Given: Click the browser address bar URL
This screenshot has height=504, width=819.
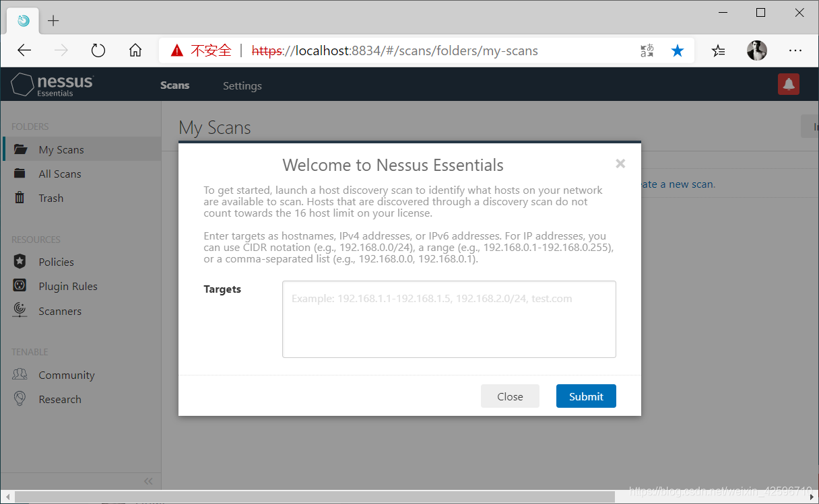Looking at the screenshot, I should [x=395, y=50].
